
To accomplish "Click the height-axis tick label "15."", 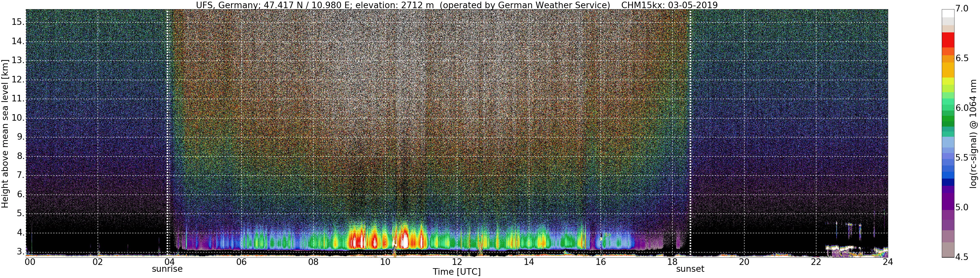I will [x=18, y=22].
